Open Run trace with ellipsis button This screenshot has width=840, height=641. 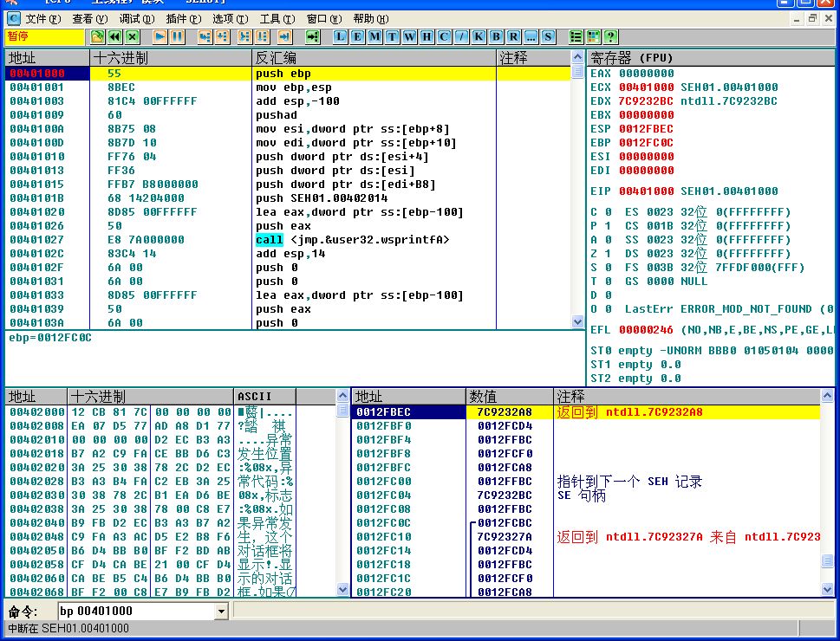(x=531, y=37)
